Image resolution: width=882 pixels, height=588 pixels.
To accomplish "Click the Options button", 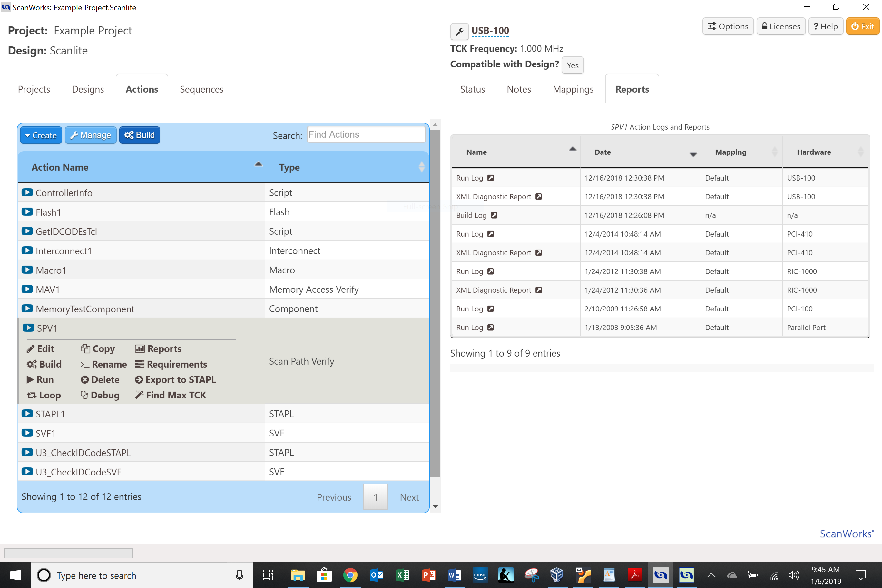I will [x=728, y=26].
